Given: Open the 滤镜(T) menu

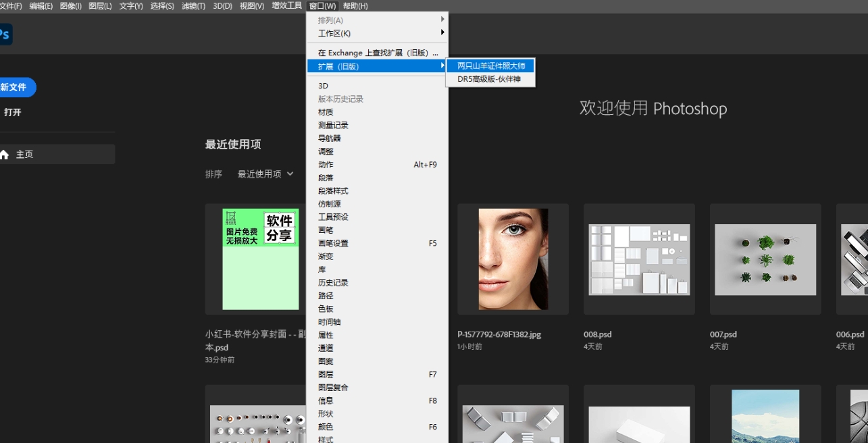Looking at the screenshot, I should [x=193, y=6].
